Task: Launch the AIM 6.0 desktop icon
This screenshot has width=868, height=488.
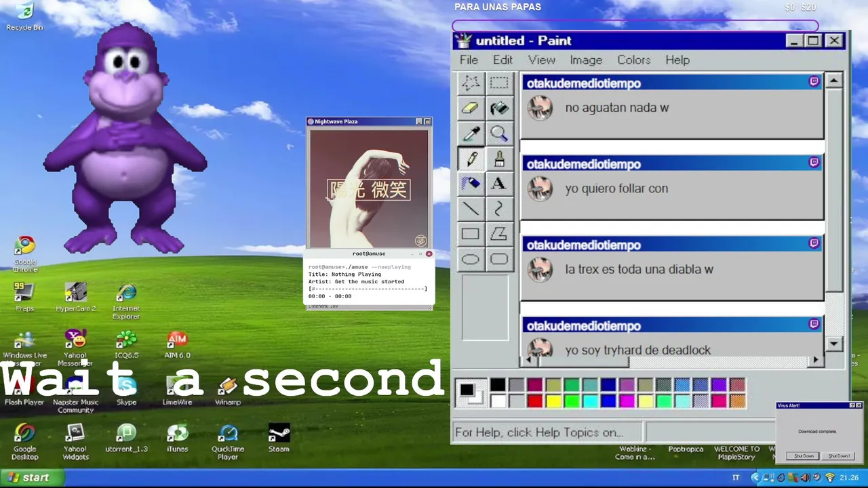Action: click(177, 344)
